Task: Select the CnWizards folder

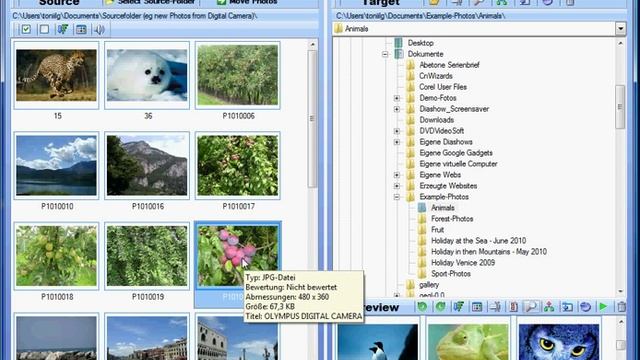Action: point(436,76)
